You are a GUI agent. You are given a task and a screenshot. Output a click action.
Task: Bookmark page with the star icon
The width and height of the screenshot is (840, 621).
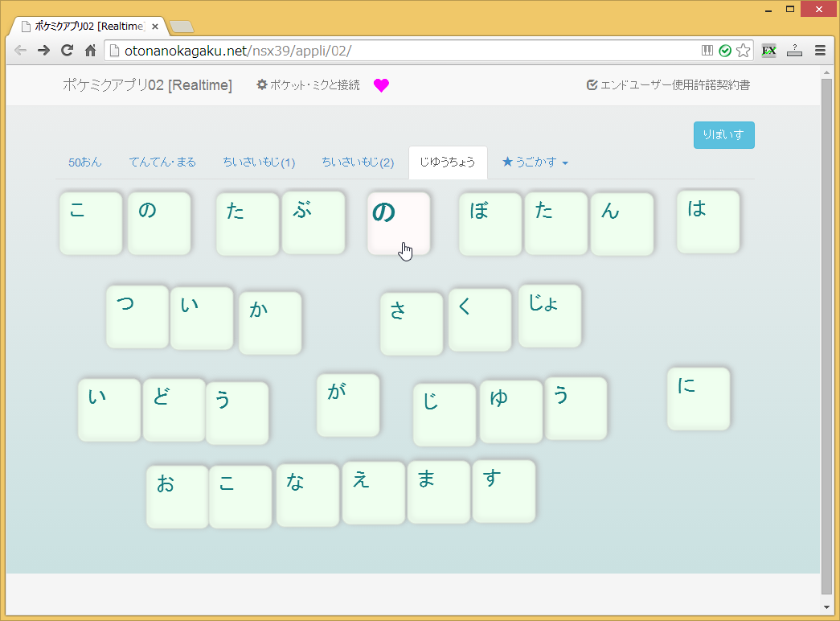pyautogui.click(x=744, y=51)
